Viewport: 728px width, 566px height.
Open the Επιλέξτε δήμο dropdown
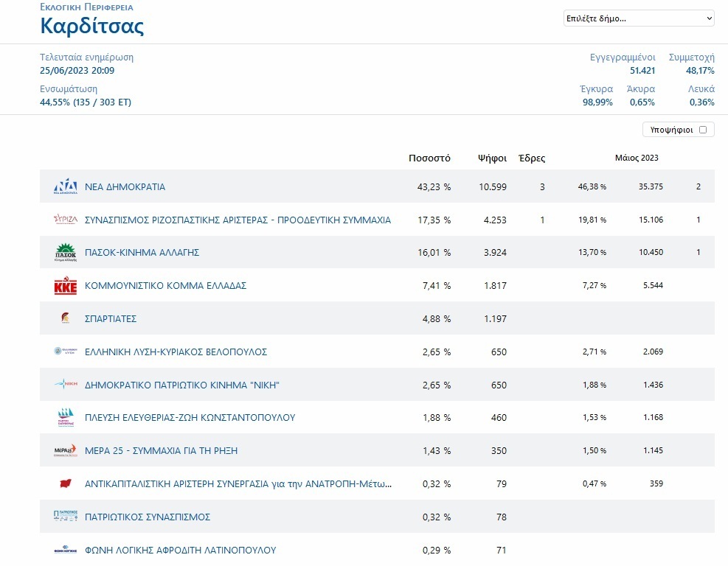639,18
